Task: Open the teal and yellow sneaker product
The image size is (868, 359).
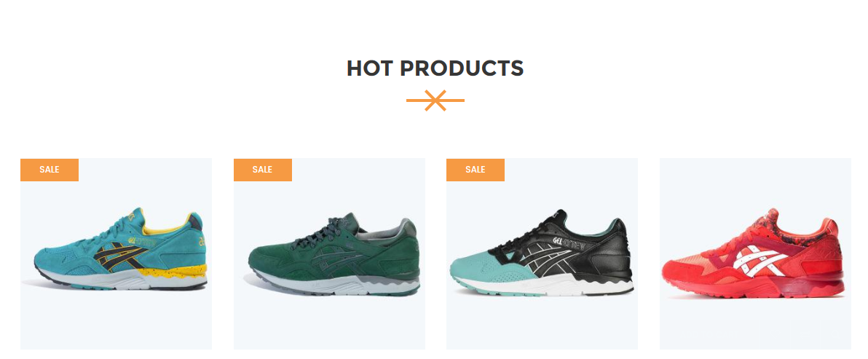Action: 117,254
